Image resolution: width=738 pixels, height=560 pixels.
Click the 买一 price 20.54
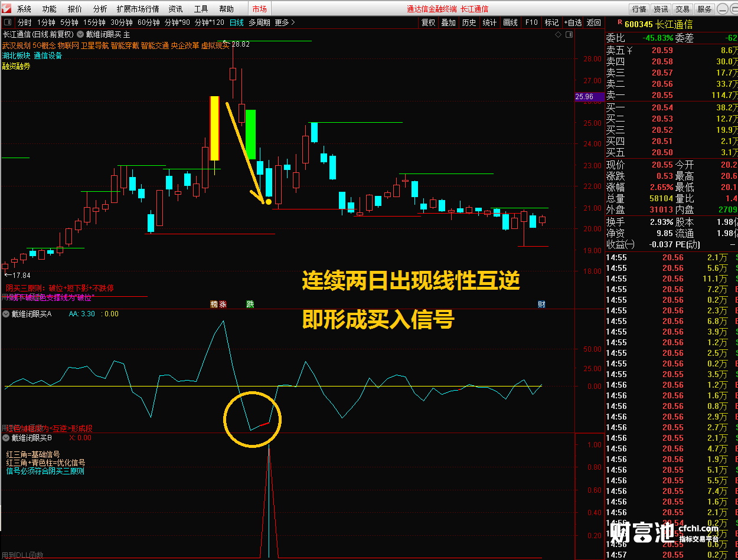pyautogui.click(x=662, y=107)
